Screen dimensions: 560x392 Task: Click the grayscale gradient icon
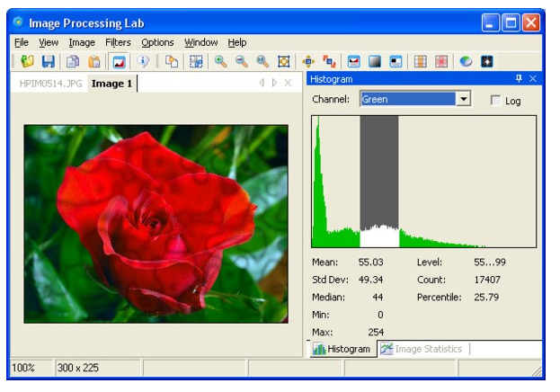[x=375, y=61]
